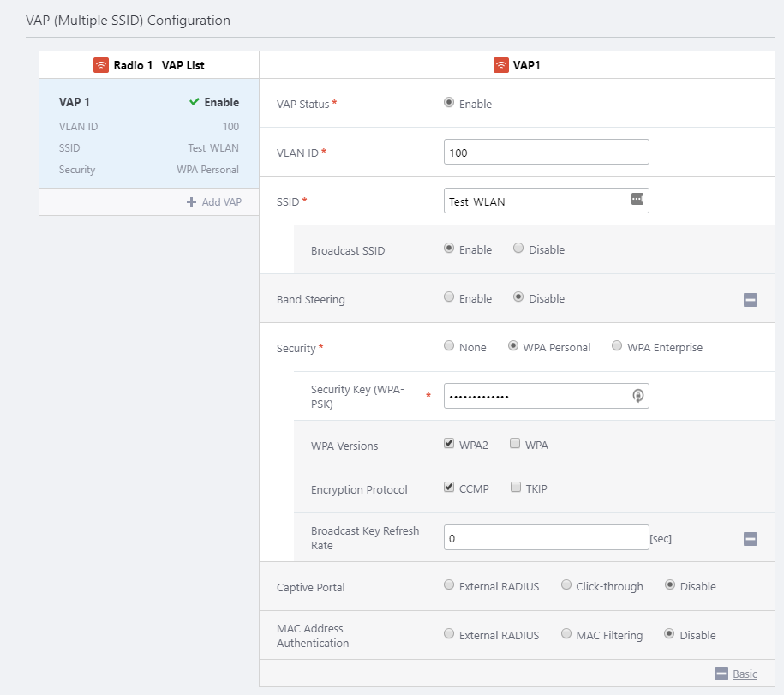This screenshot has height=695, width=784.
Task: Collapse the Broadcast Key Refresh Rate section
Action: 750,539
